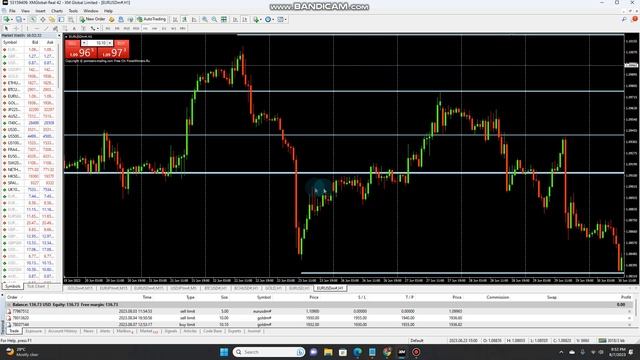
Task: Switch to the Account History tab
Action: [62, 331]
